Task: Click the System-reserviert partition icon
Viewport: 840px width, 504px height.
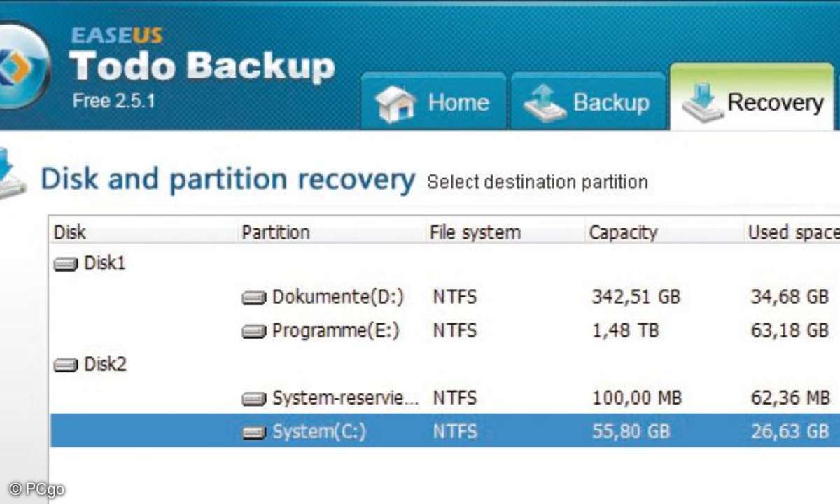Action: tap(254, 399)
